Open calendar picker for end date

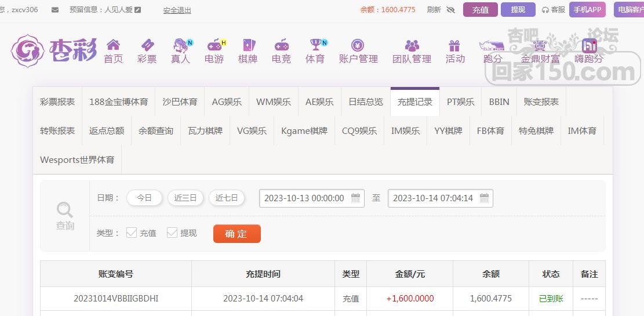click(x=485, y=198)
